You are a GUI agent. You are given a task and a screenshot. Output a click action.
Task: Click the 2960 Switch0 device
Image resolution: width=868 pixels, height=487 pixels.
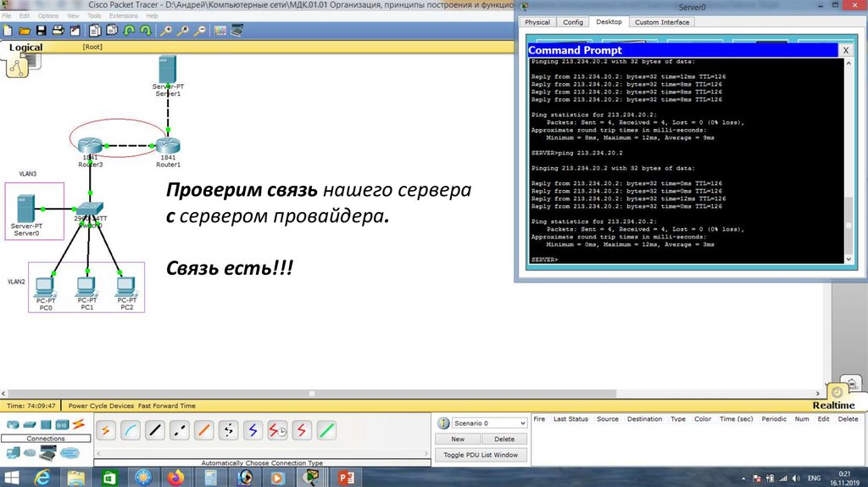90,210
